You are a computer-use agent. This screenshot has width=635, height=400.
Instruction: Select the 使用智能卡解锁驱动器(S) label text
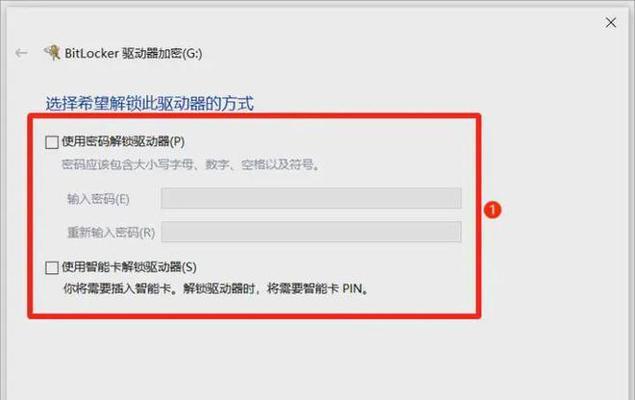click(x=129, y=267)
